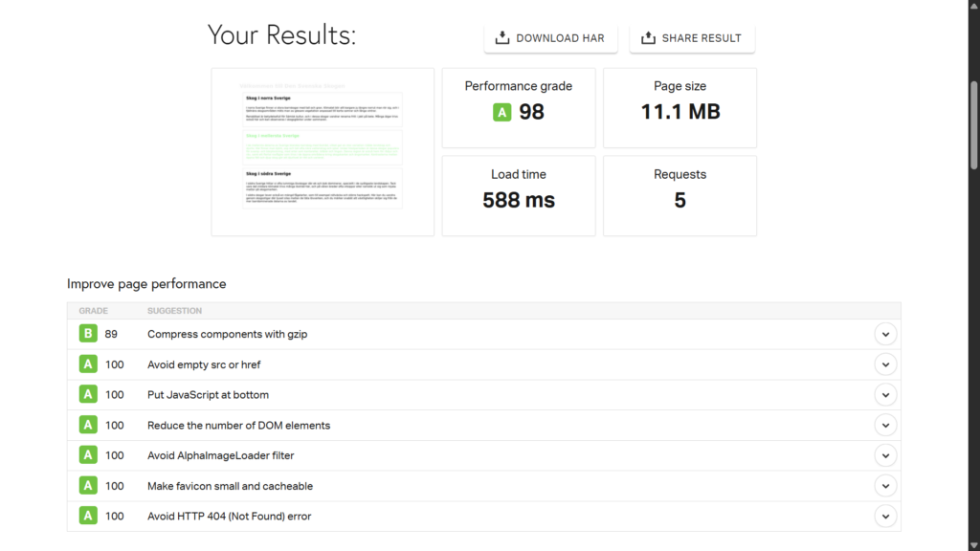Click the A badge for Avoid empty src
980x551 pixels.
click(x=88, y=364)
